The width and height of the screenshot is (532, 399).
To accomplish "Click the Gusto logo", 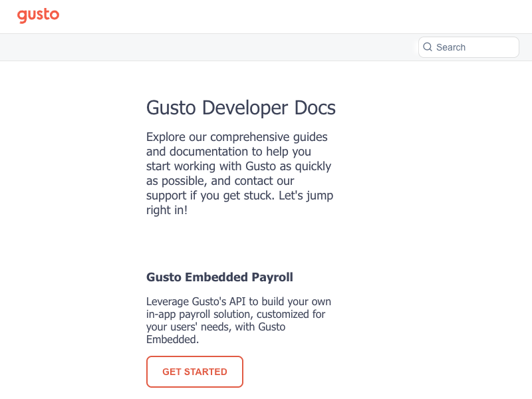I will click(x=39, y=15).
